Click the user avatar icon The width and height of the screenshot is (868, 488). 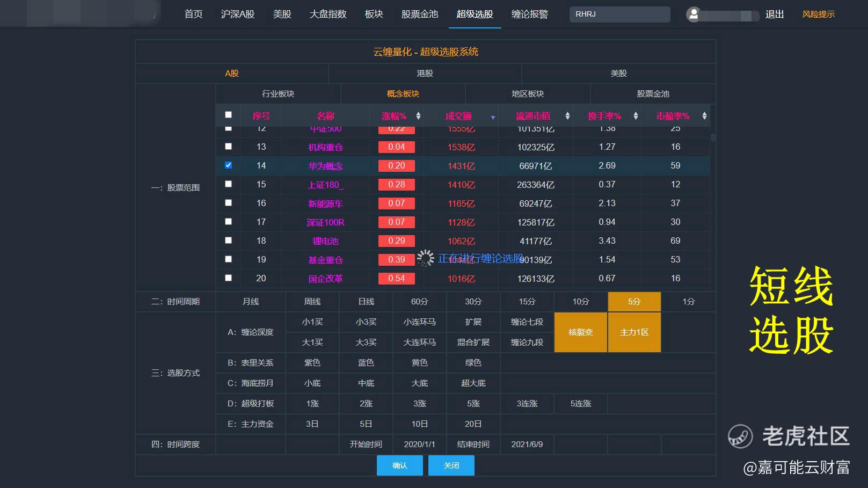(x=694, y=14)
